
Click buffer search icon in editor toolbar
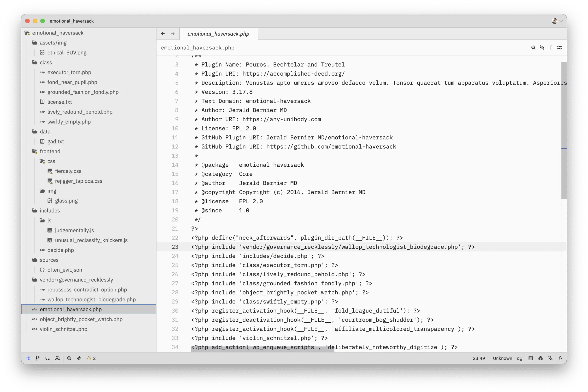(x=533, y=48)
